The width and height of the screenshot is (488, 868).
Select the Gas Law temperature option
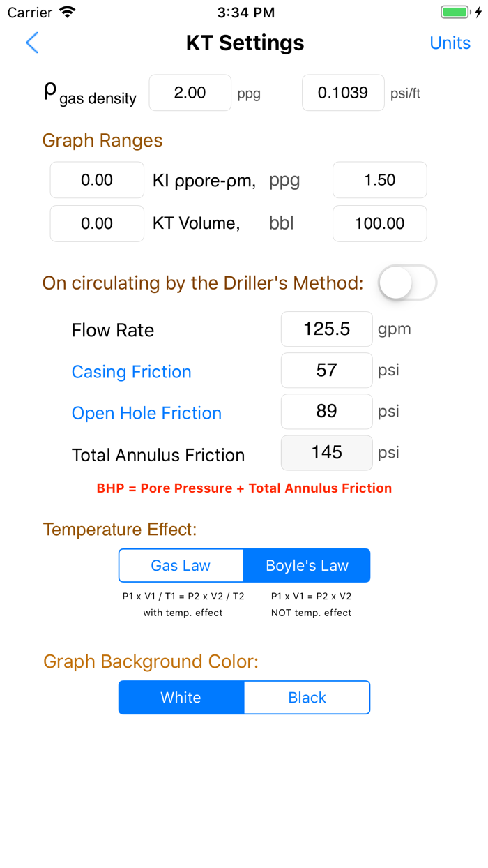pyautogui.click(x=181, y=565)
